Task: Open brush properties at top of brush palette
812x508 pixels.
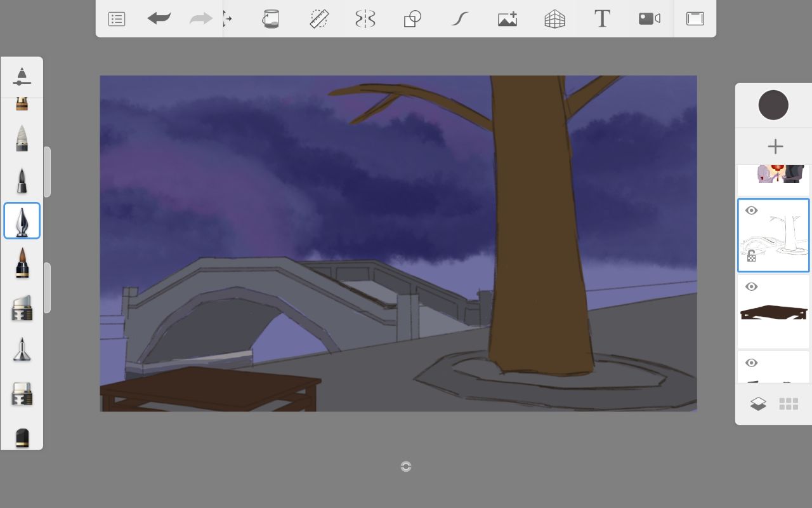Action: [22, 76]
